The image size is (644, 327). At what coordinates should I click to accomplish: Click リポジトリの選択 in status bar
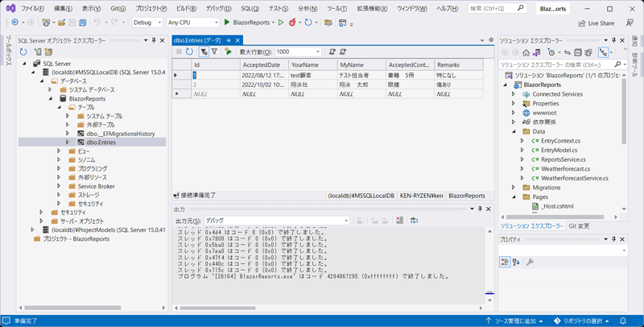[x=581, y=321]
